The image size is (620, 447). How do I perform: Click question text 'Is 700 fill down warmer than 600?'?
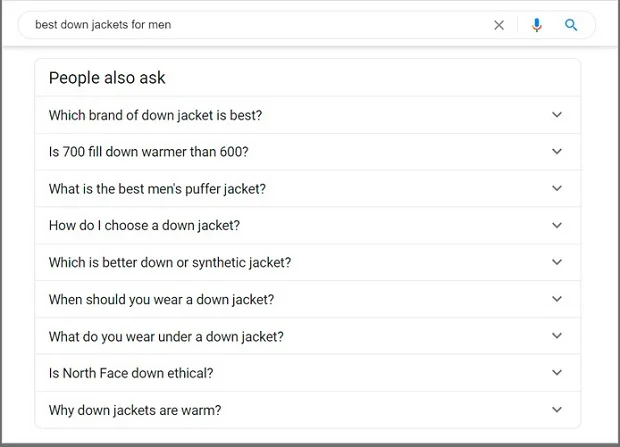tap(148, 152)
